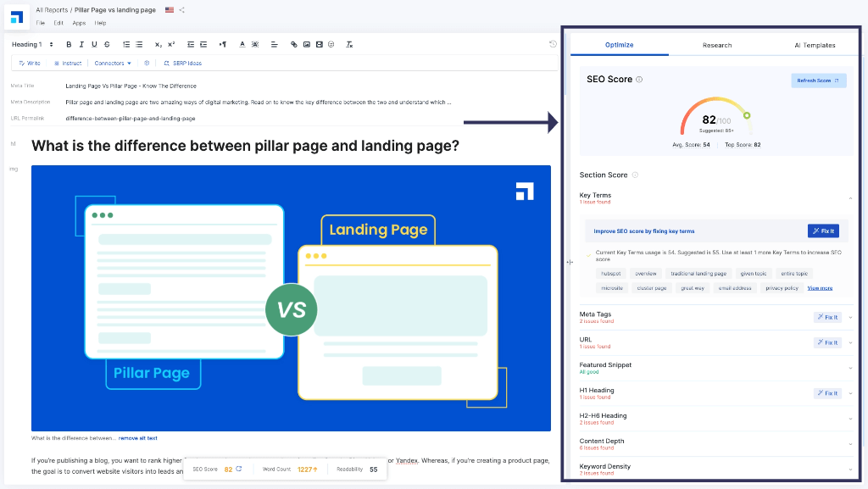This screenshot has height=489, width=868.
Task: Open text alignment options
Action: (274, 45)
